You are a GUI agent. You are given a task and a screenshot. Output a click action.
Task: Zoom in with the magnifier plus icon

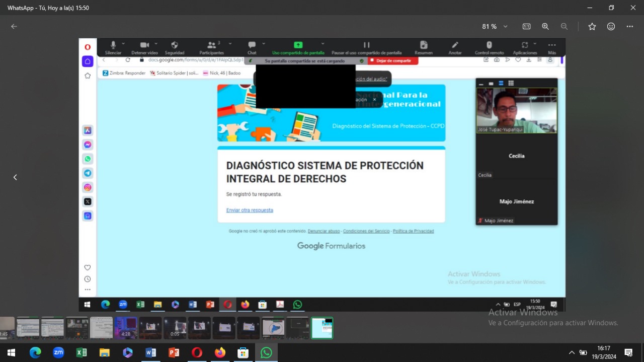point(545,27)
